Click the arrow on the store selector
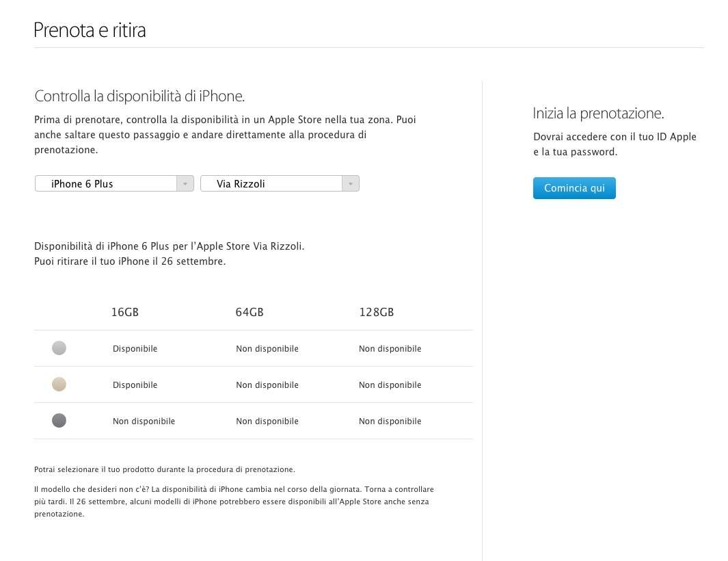 (x=351, y=183)
